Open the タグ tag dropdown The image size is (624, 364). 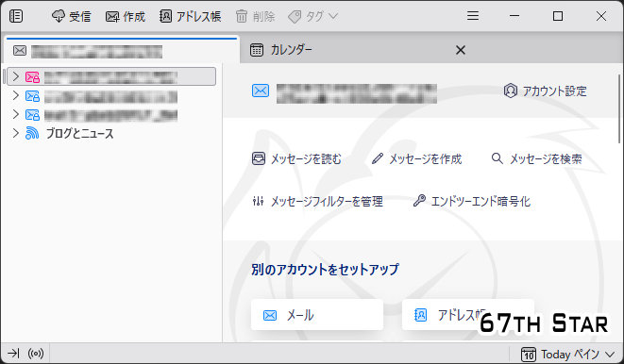click(313, 16)
